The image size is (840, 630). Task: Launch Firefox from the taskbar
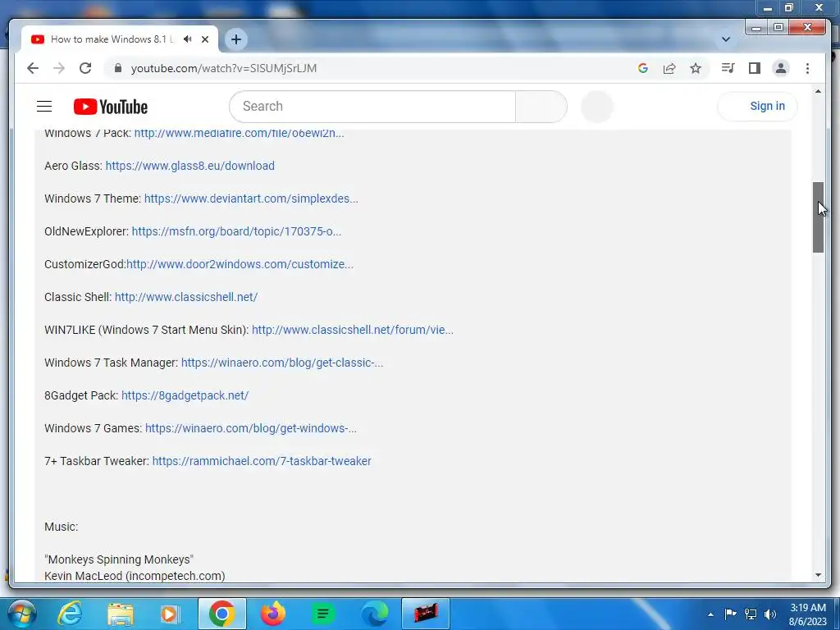[x=272, y=614]
